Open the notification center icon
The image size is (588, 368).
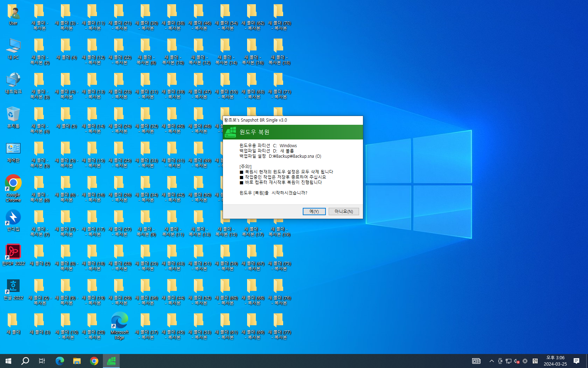tap(576, 361)
